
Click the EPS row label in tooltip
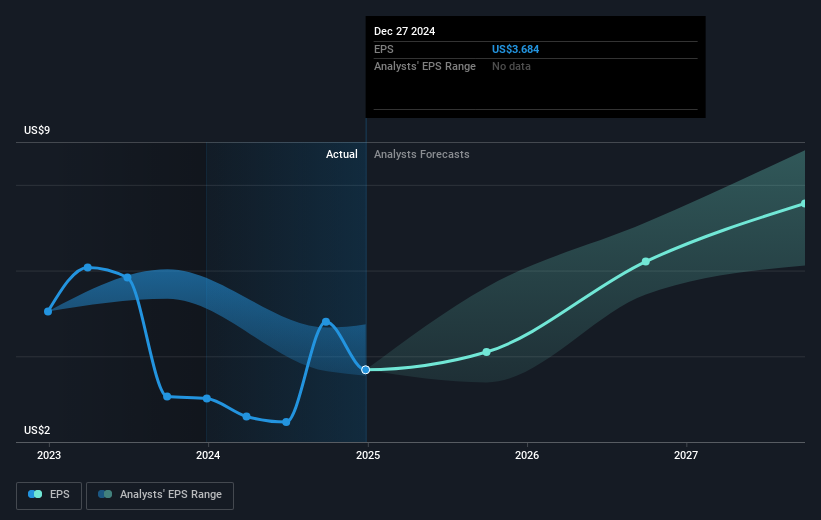click(x=384, y=49)
